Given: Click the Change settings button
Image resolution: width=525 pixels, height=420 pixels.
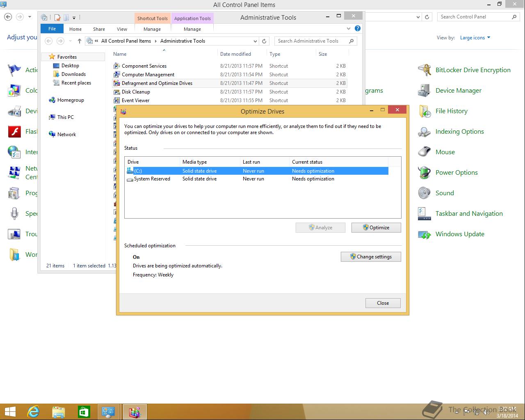Looking at the screenshot, I should 371,257.
